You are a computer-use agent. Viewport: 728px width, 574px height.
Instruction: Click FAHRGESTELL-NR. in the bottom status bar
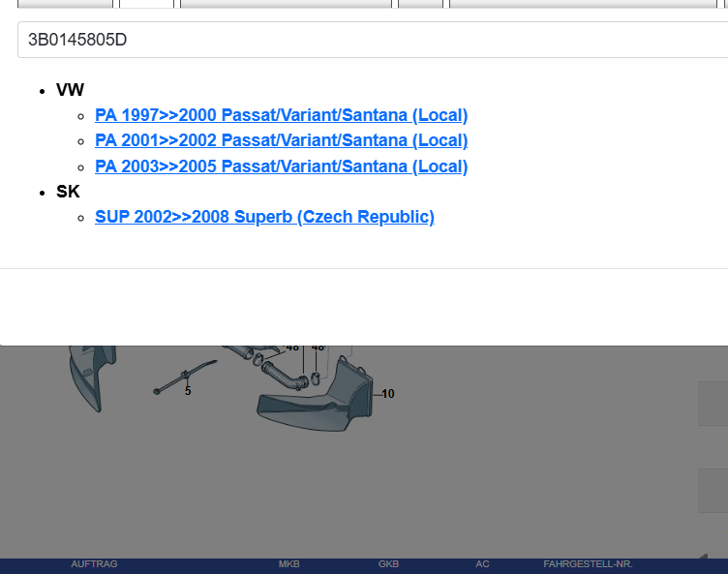tap(588, 564)
